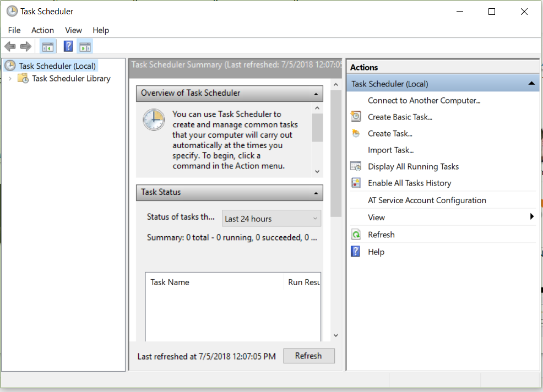Open the Last 24 hours dropdown

point(271,219)
